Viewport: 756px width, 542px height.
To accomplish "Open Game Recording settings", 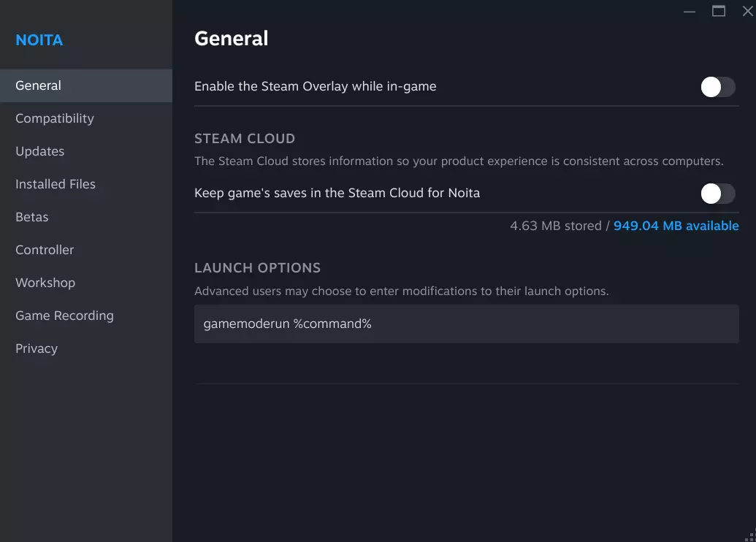I will (x=64, y=316).
